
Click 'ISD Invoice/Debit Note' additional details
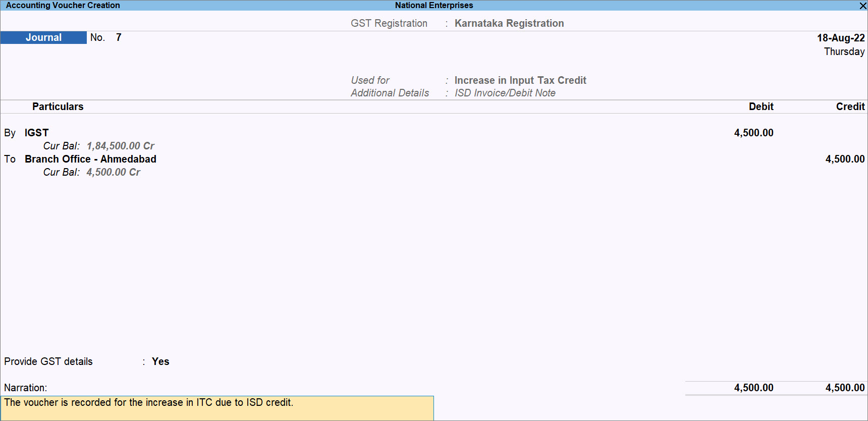pos(505,93)
